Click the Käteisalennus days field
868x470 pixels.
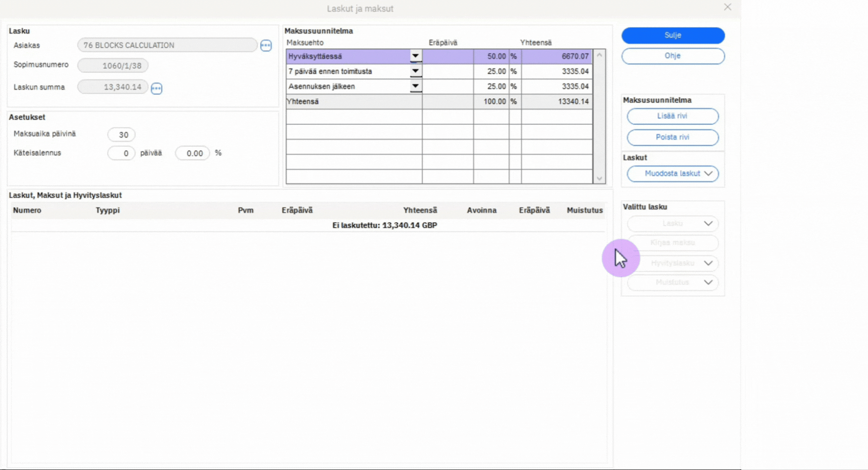(x=121, y=153)
